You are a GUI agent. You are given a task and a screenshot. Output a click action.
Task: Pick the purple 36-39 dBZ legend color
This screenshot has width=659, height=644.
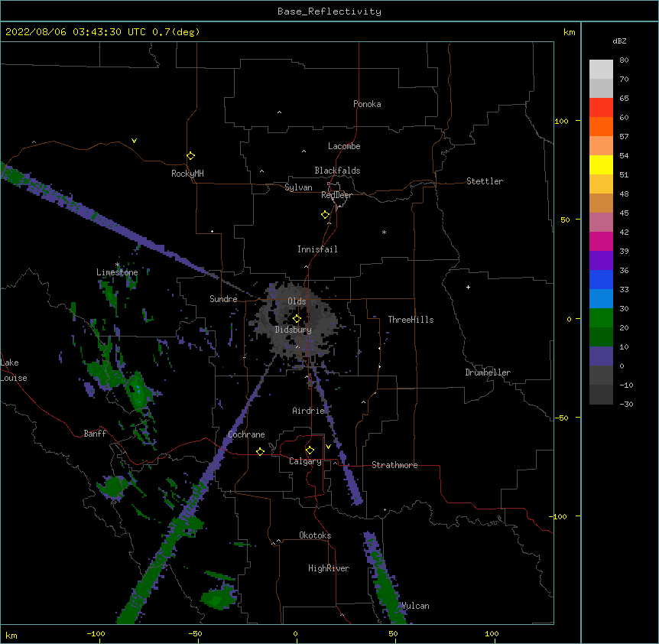[x=601, y=260]
